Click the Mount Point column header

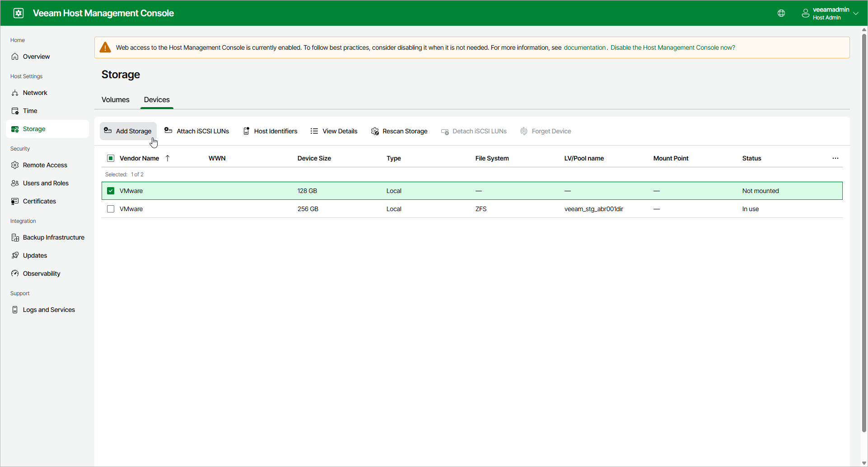click(671, 158)
